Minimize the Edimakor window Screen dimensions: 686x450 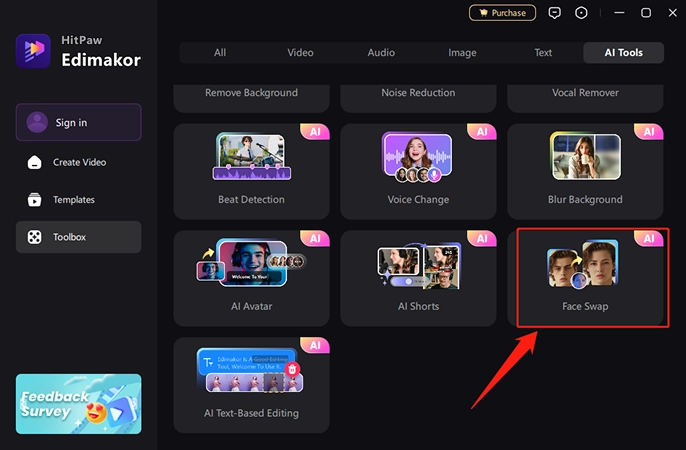point(619,13)
